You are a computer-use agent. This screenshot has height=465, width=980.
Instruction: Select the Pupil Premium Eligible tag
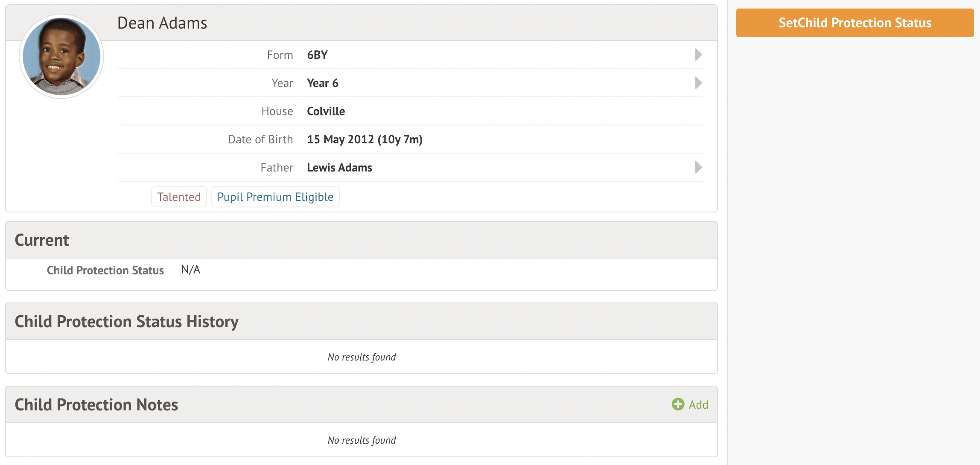(275, 197)
